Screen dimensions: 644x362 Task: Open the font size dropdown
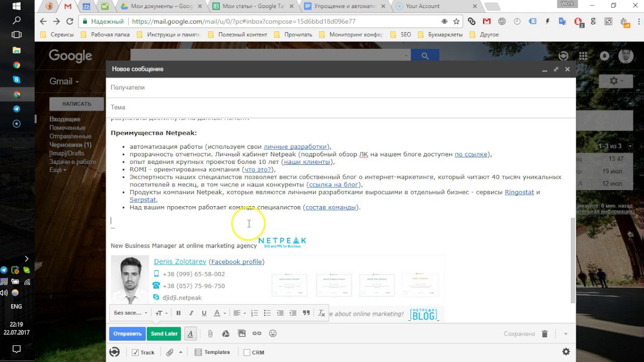tap(161, 313)
